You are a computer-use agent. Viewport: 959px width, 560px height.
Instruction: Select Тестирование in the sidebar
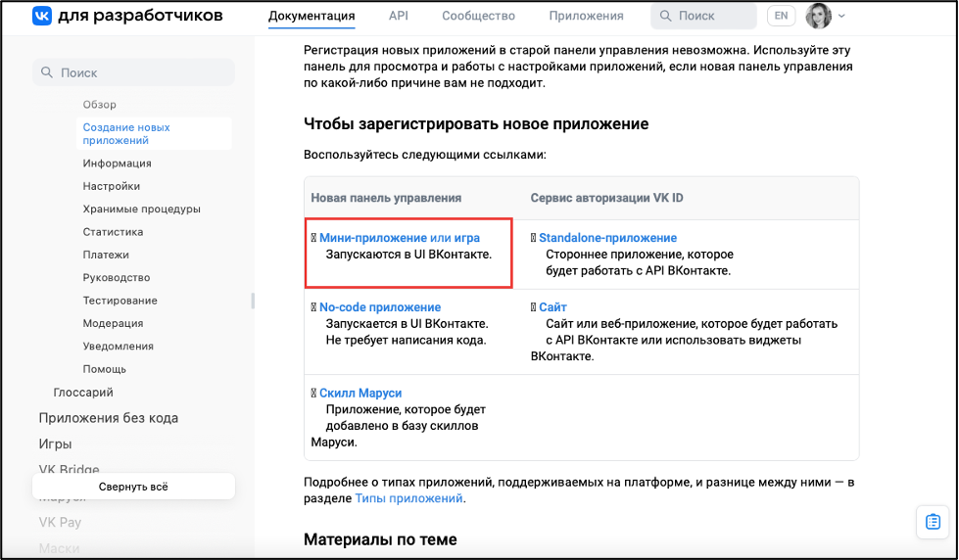120,301
